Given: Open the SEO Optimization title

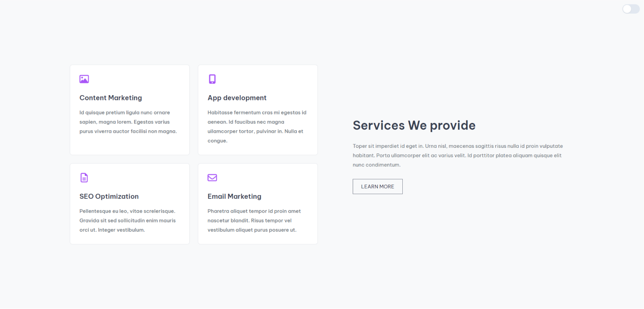Looking at the screenshot, I should [109, 196].
